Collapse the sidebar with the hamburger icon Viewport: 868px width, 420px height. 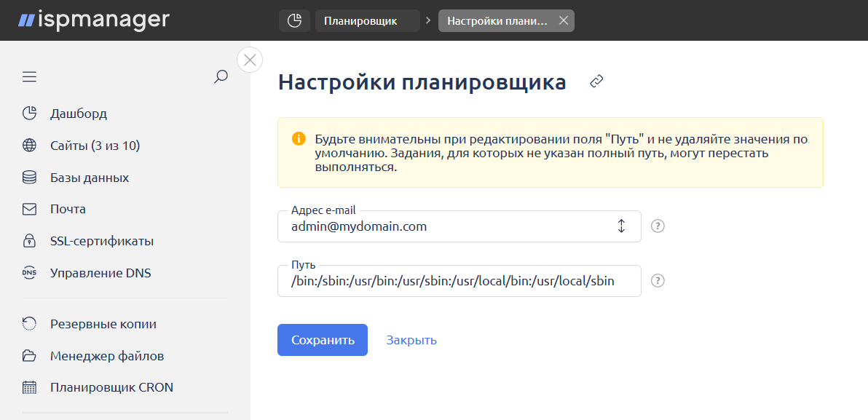click(x=29, y=76)
